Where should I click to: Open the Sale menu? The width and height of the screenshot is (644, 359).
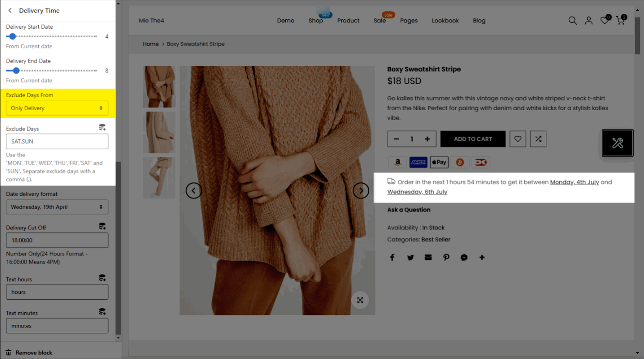[x=380, y=21]
